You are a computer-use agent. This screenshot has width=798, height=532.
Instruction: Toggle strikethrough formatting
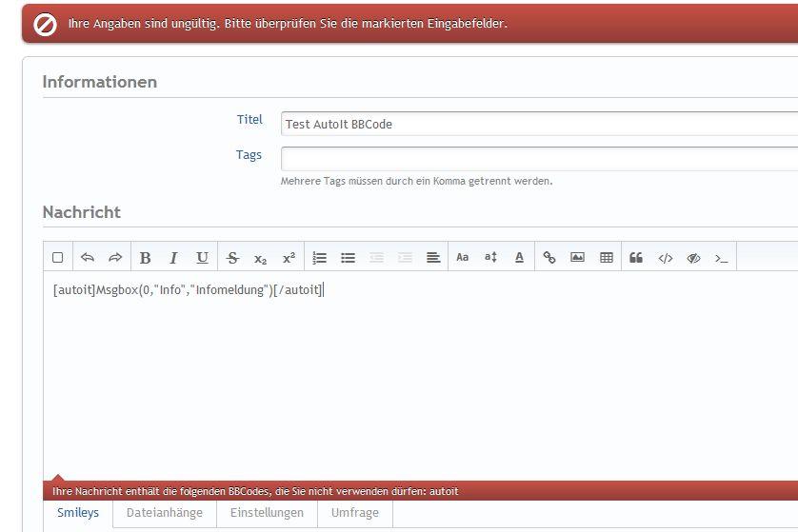pos(232,257)
